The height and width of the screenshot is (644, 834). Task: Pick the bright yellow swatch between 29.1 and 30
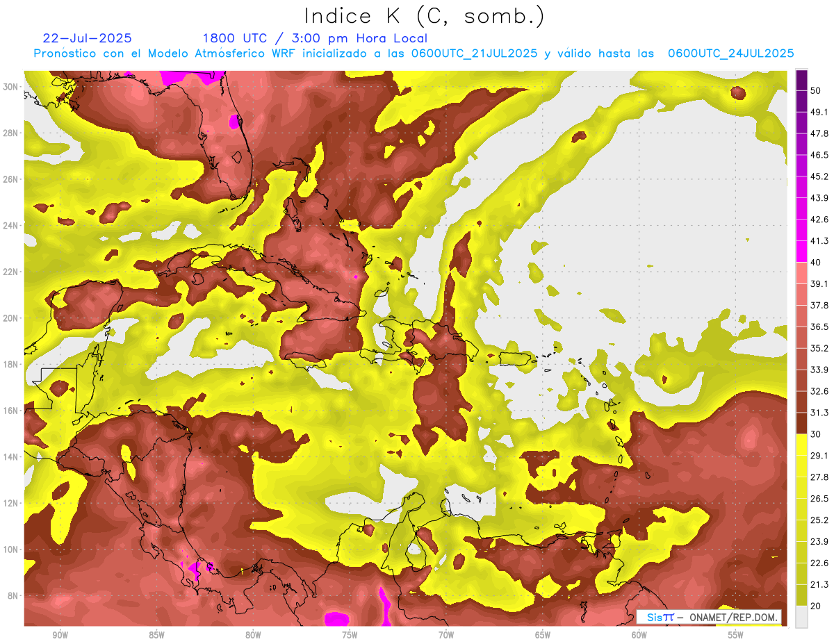(x=801, y=445)
